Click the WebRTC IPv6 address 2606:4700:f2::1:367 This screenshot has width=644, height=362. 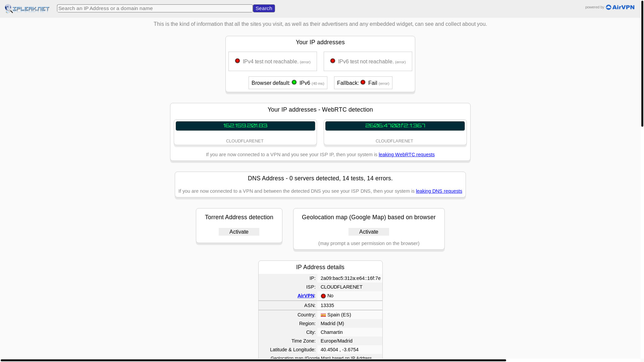pyautogui.click(x=395, y=126)
